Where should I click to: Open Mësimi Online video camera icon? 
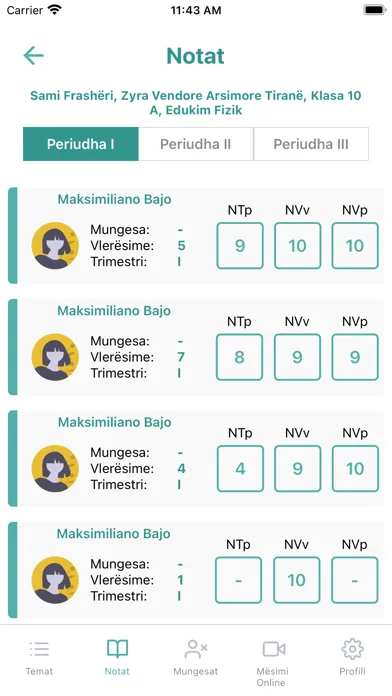tap(273, 649)
